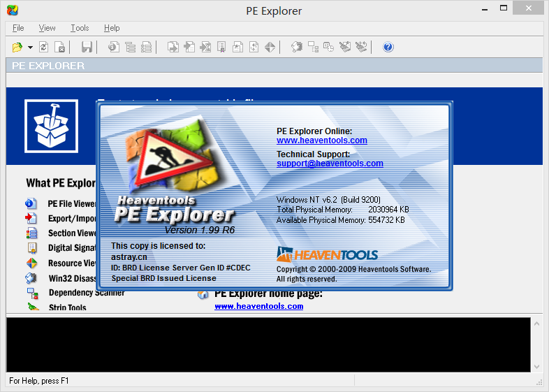Close the PE Explorer window

tap(528, 8)
